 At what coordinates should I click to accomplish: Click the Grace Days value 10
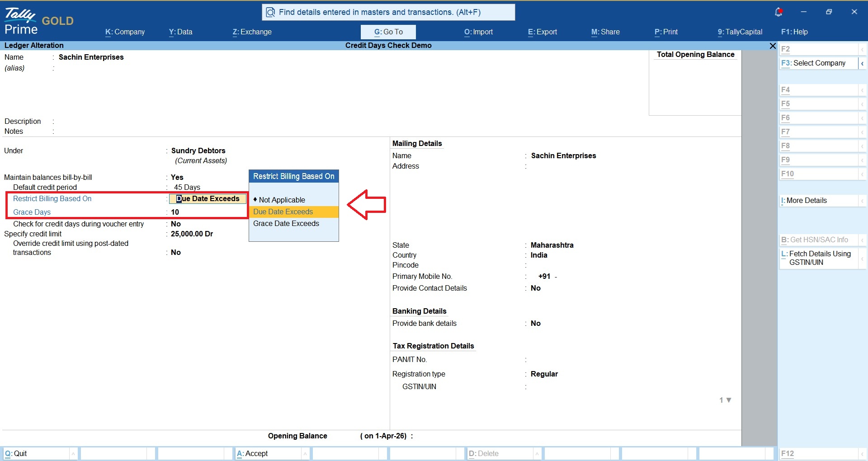point(175,212)
